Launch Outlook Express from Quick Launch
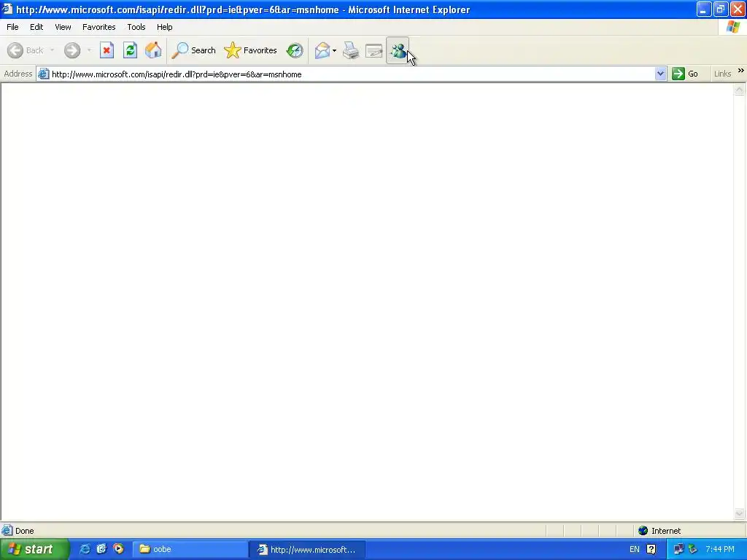This screenshot has width=747, height=560. pyautogui.click(x=101, y=549)
